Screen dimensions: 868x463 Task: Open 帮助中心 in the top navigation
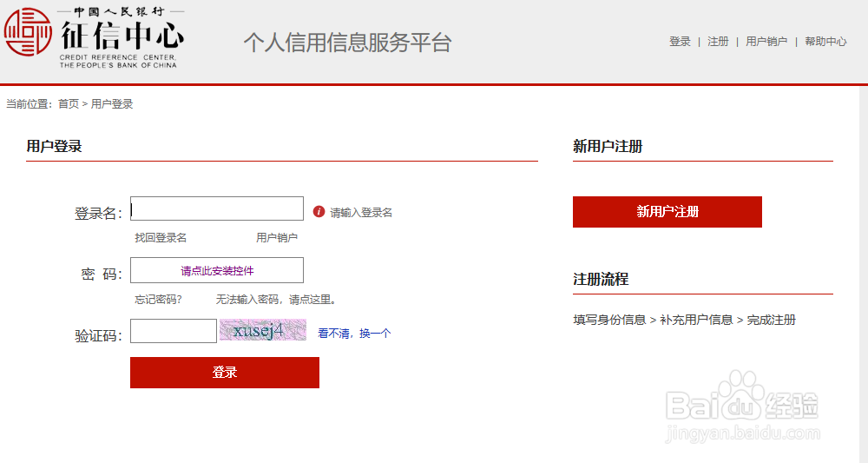click(825, 42)
